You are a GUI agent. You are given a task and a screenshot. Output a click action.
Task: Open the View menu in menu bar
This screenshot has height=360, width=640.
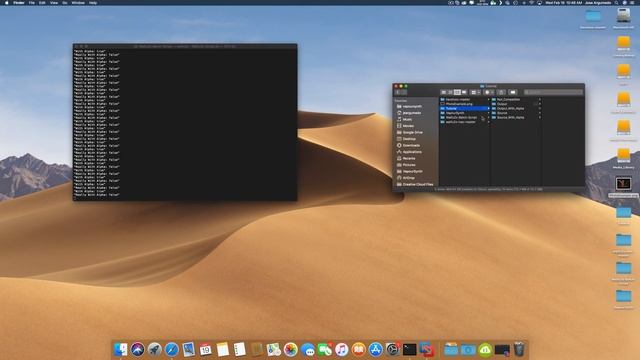54,2
